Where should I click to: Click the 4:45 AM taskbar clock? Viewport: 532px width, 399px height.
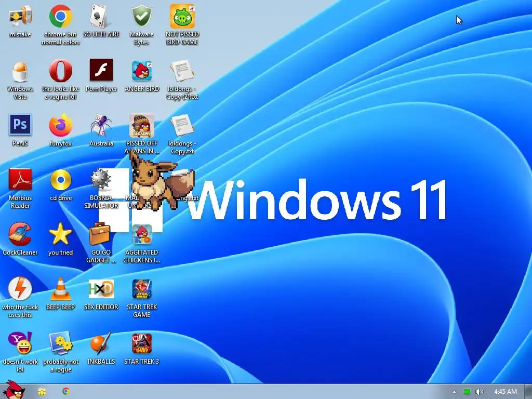pos(506,392)
